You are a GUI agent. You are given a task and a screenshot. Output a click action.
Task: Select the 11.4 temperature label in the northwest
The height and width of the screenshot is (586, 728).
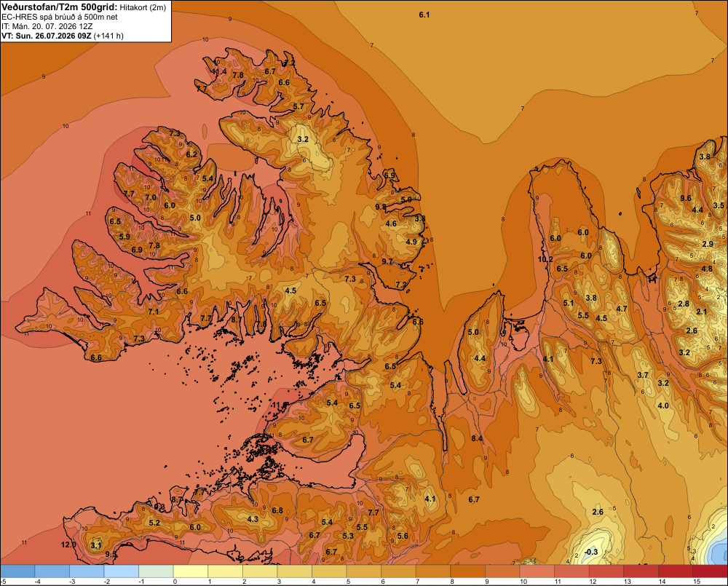(x=219, y=71)
